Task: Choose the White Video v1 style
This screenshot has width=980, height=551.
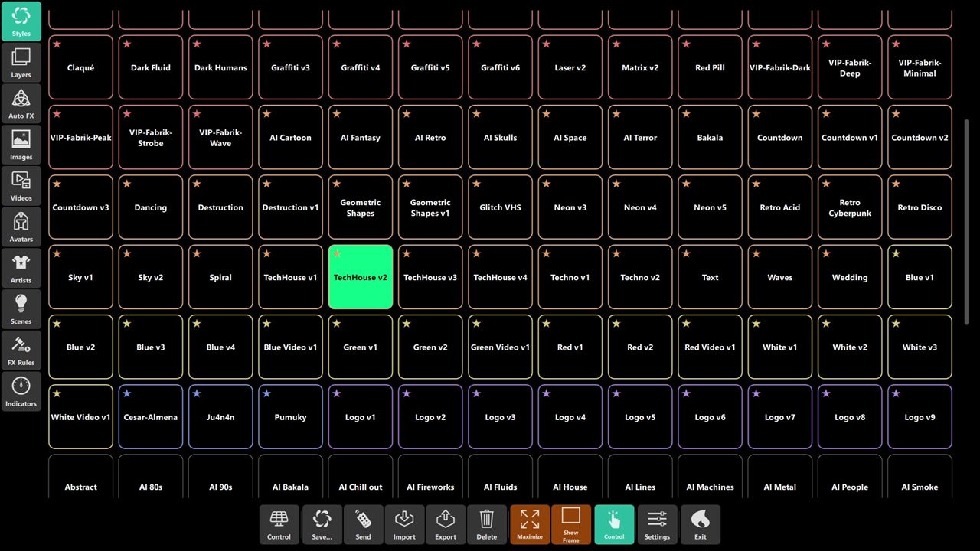Action: click(80, 417)
